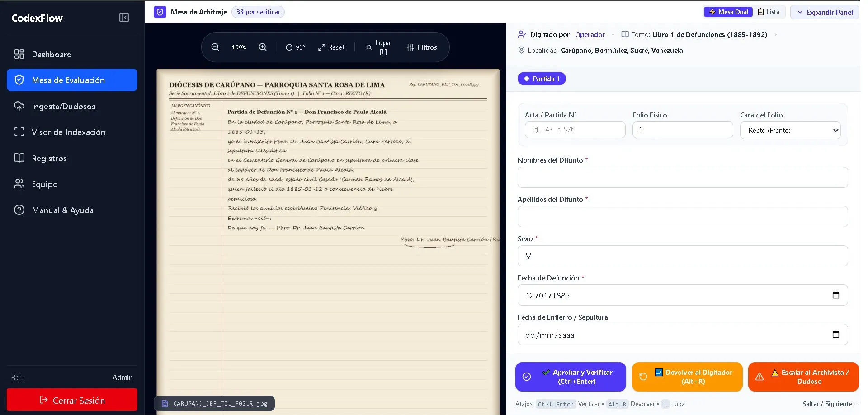
Task: Reset the document image view
Action: click(331, 47)
